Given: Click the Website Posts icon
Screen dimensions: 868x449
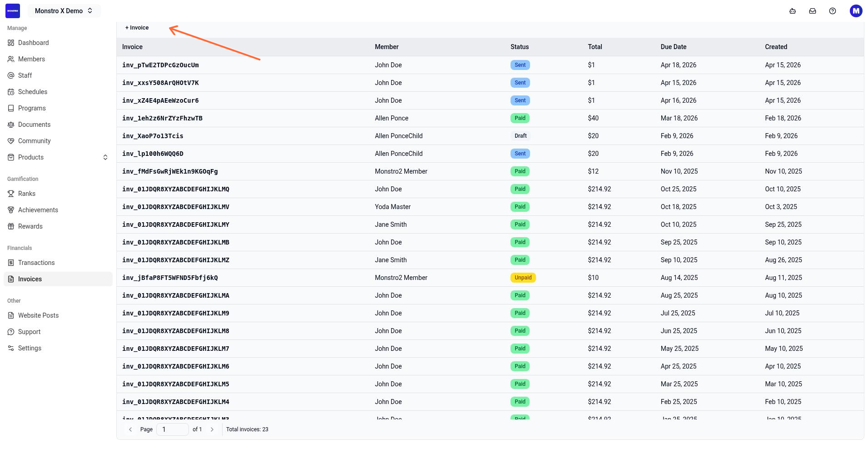Looking at the screenshot, I should [x=11, y=315].
